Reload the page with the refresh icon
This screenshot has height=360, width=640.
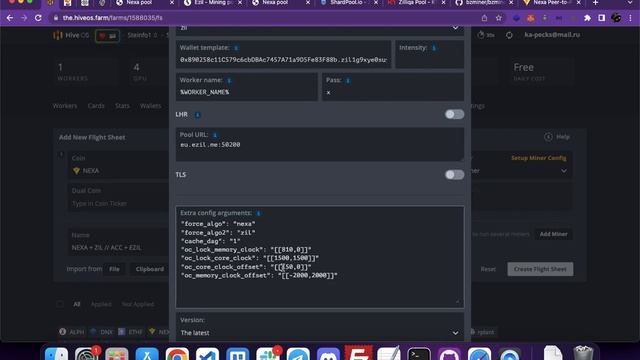38,18
